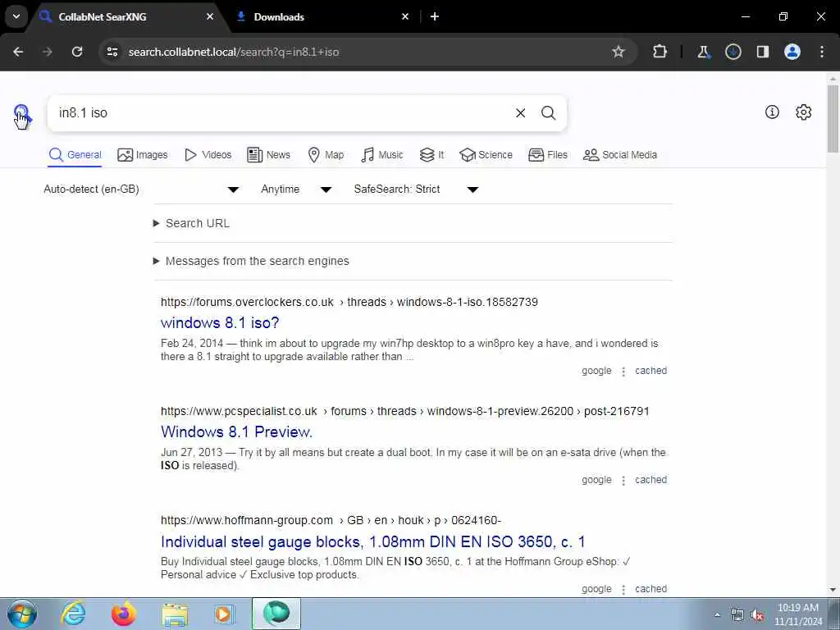840x630 pixels.
Task: Open the Downloads toolbar icon
Action: pyautogui.click(x=733, y=52)
